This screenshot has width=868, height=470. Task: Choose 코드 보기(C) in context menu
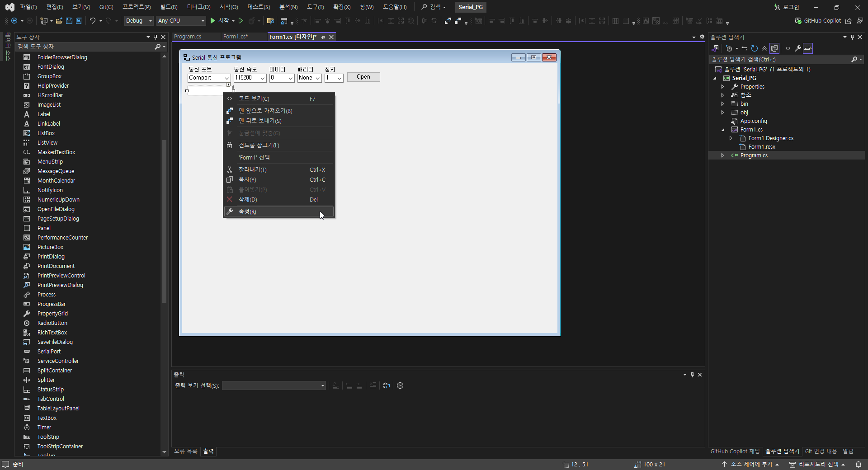pos(279,99)
